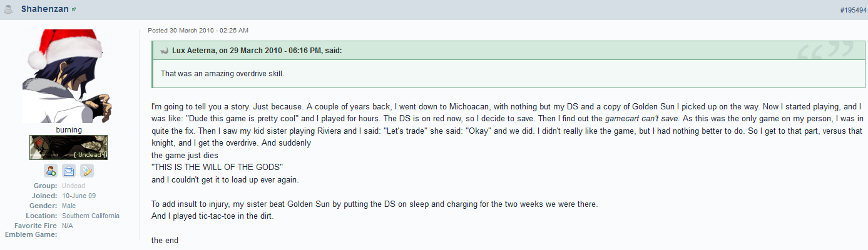Click the quoted text about overdrive skill
Screen dimensions: 868x250
[222, 74]
